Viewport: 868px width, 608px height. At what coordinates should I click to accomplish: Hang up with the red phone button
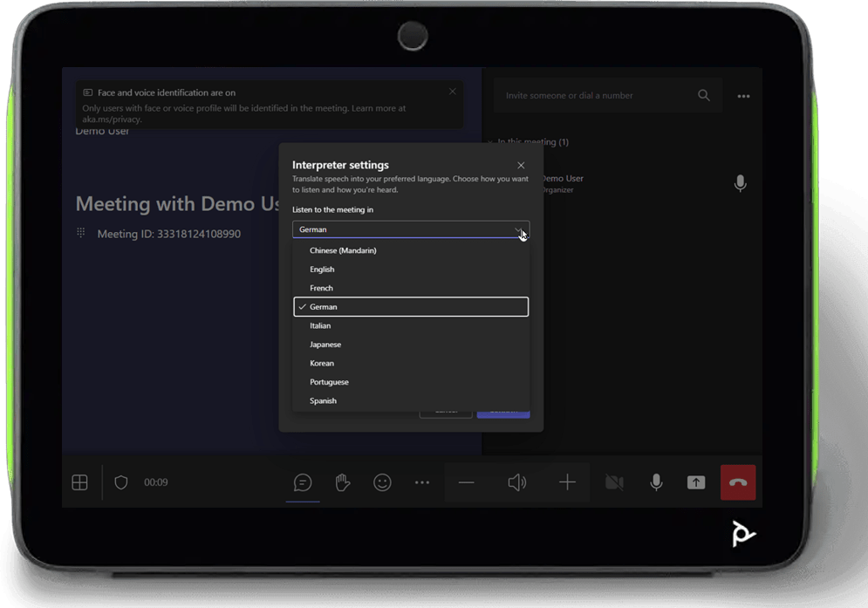[738, 482]
